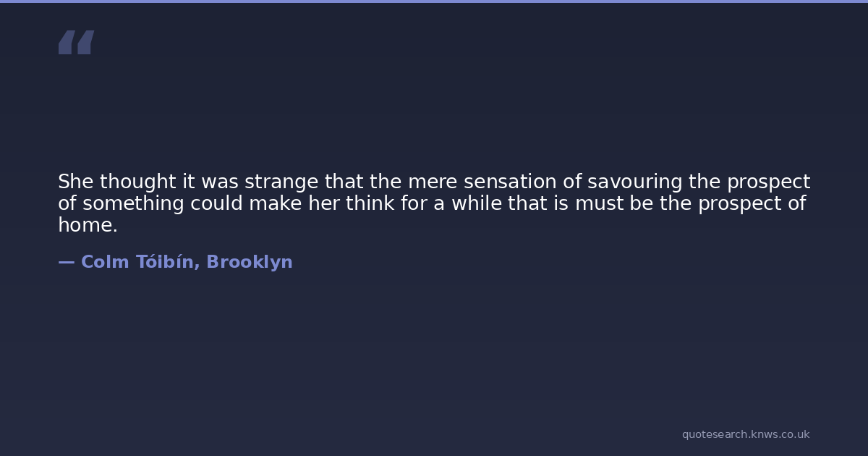Click the em dash before the author
Image resolution: width=868 pixels, height=456 pixels.
tap(66, 262)
